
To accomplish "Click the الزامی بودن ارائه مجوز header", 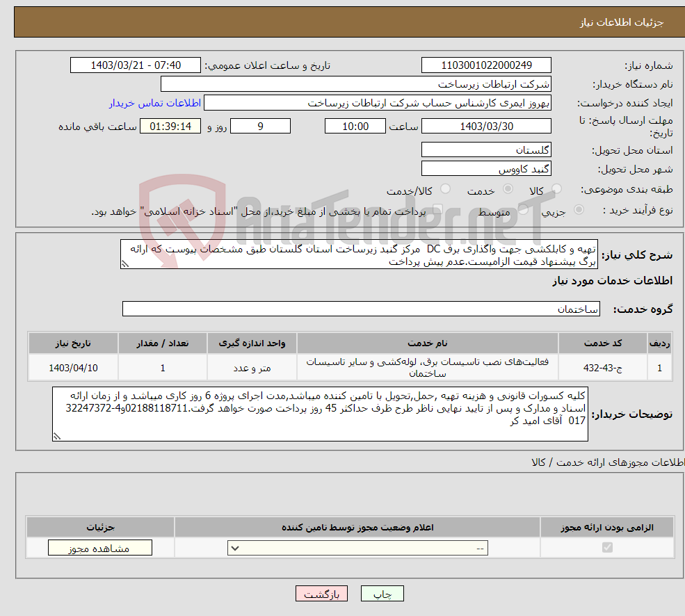I will coord(607,527).
